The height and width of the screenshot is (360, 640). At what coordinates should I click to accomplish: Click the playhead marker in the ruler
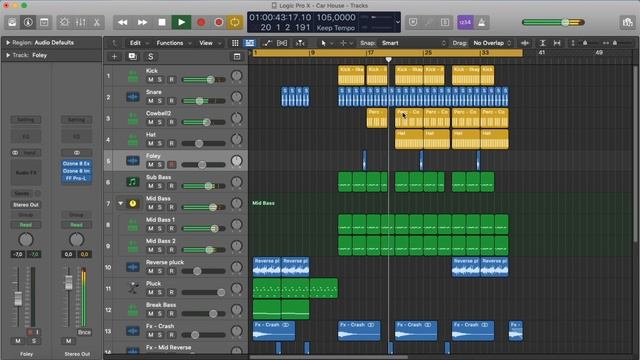point(389,60)
